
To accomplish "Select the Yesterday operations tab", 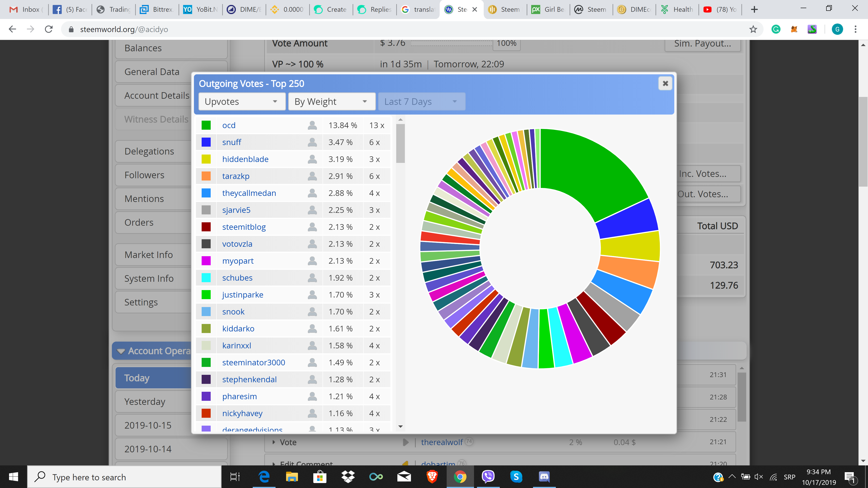I will 145,402.
